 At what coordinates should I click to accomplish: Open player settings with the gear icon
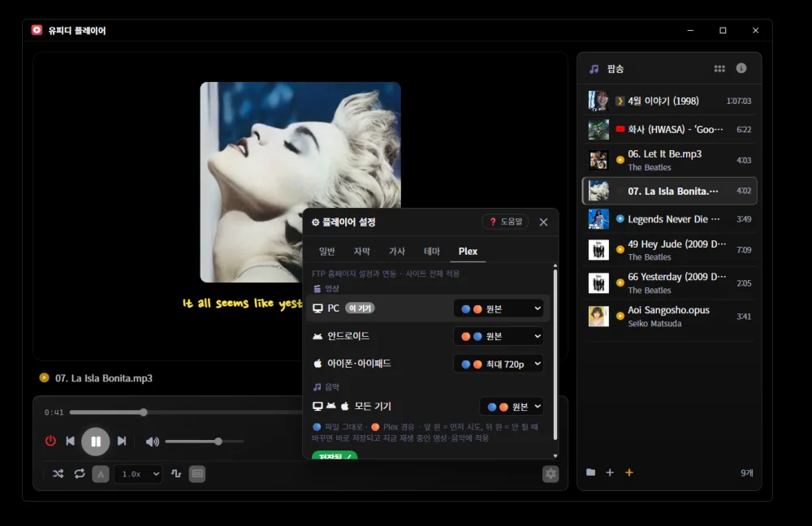click(x=551, y=474)
